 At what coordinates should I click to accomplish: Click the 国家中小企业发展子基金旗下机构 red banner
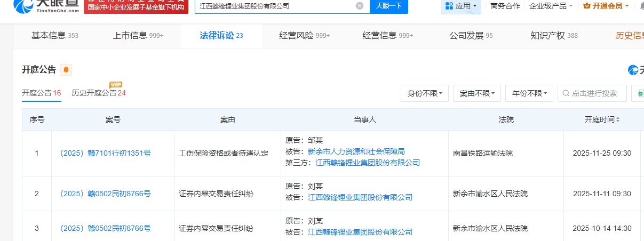136,6
